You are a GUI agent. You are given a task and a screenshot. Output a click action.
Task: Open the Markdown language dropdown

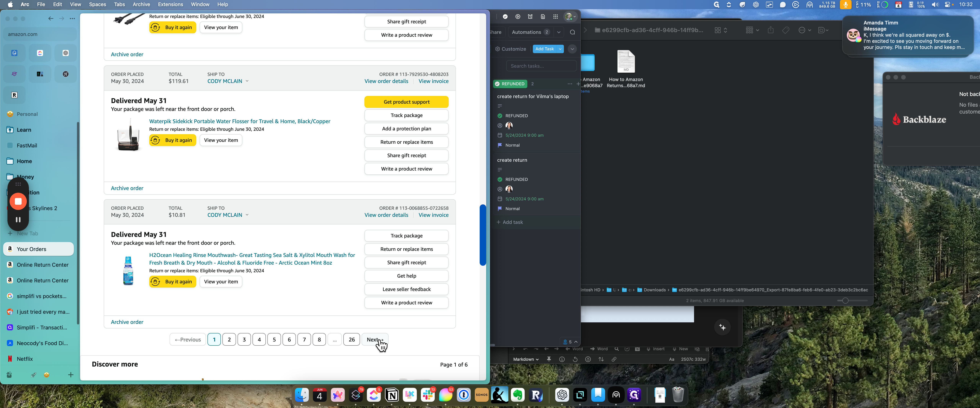[526, 359]
